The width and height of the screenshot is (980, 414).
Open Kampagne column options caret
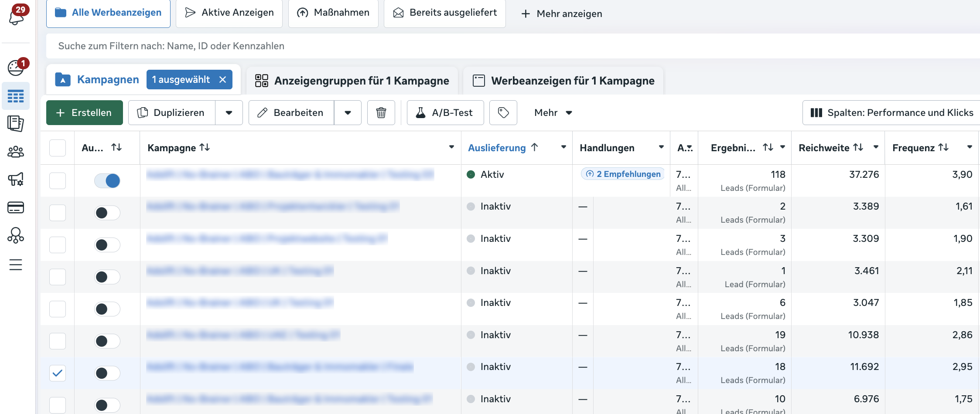click(x=451, y=147)
